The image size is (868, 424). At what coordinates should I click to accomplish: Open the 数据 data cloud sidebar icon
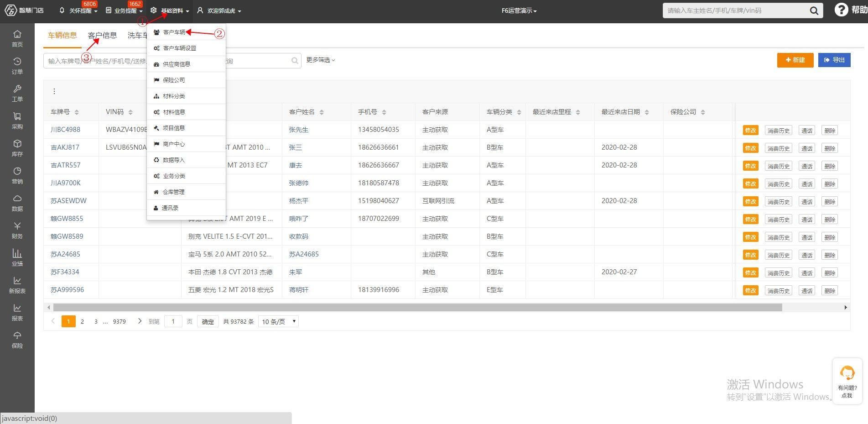[17, 203]
